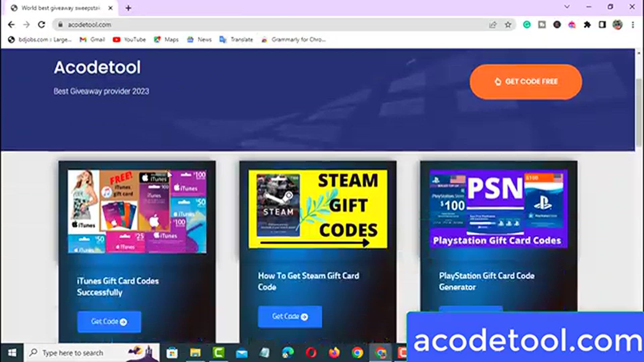Open the Gmail bookmark
The image size is (644, 362).
click(92, 40)
